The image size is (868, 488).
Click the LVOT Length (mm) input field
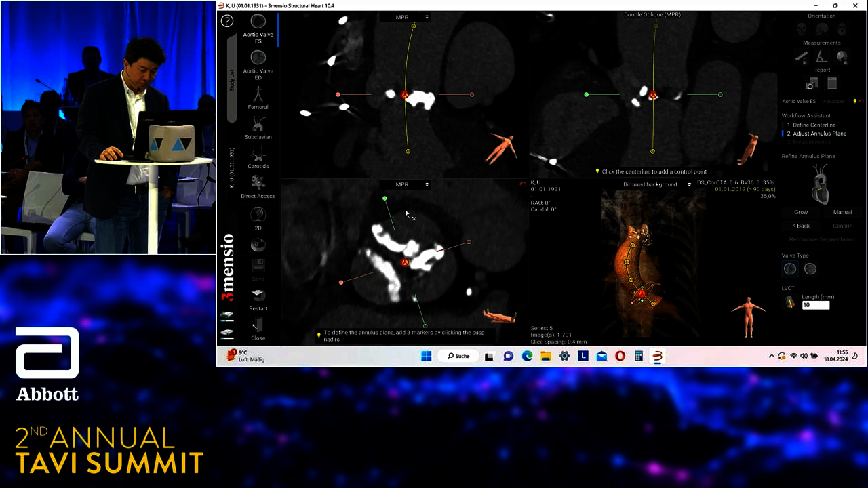click(x=816, y=305)
